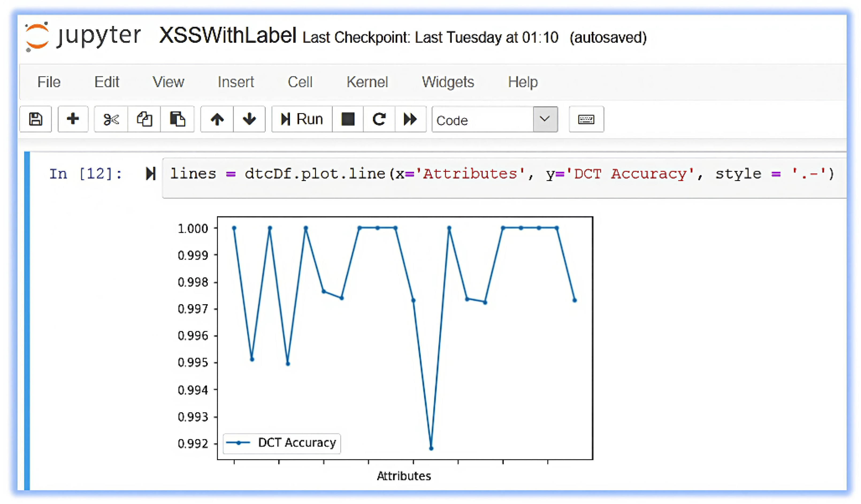
Task: Cut selected cells with scissors icon
Action: [111, 119]
